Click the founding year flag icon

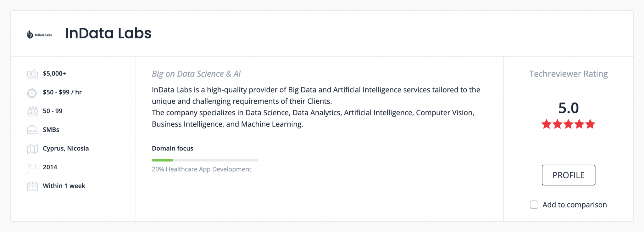pyautogui.click(x=32, y=167)
